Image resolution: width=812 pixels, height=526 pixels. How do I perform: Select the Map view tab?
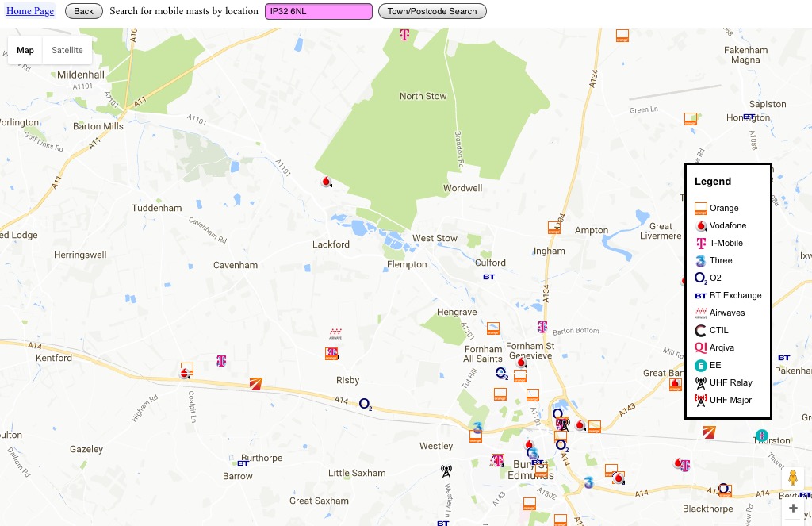point(25,50)
